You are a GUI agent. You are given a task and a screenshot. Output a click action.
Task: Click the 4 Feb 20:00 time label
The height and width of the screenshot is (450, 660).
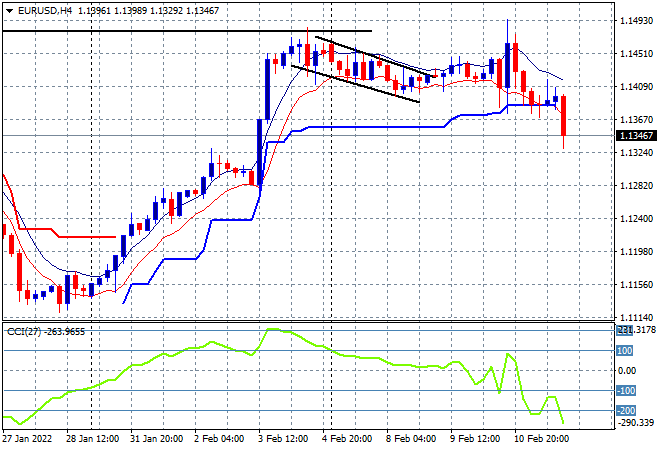[347, 439]
